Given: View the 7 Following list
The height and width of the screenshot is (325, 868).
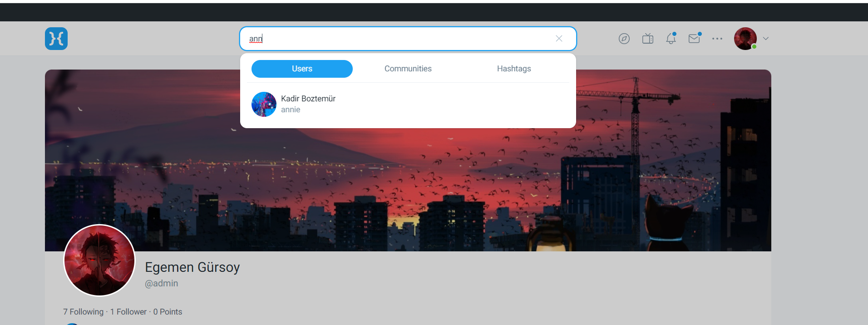Looking at the screenshot, I should pyautogui.click(x=83, y=312).
